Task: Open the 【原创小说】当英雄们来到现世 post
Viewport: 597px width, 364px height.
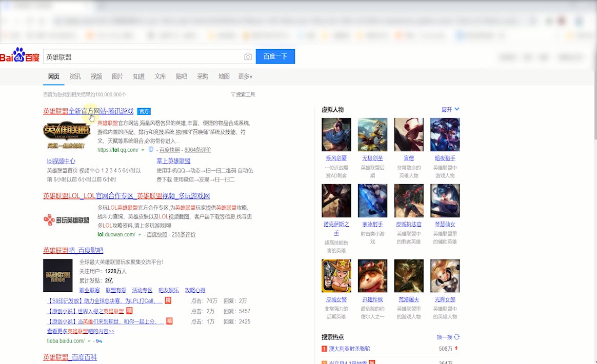Action: click(x=106, y=321)
